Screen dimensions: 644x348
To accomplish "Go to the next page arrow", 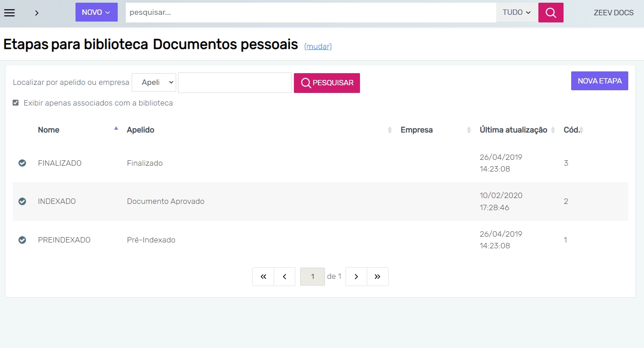I will tap(356, 277).
